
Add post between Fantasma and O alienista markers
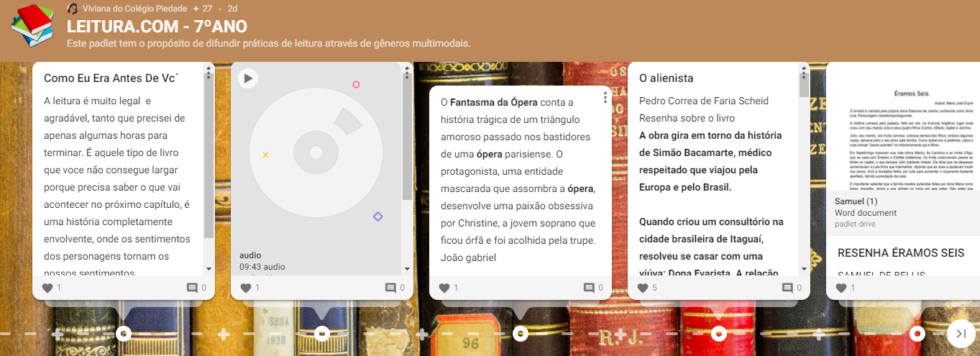click(620, 334)
